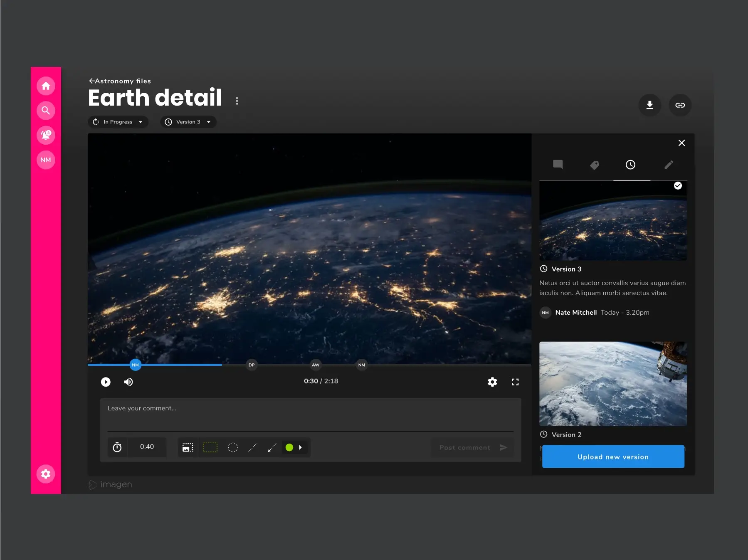Viewport: 748px width, 560px height.
Task: Expand the In Progress status dropdown
Action: 118,122
